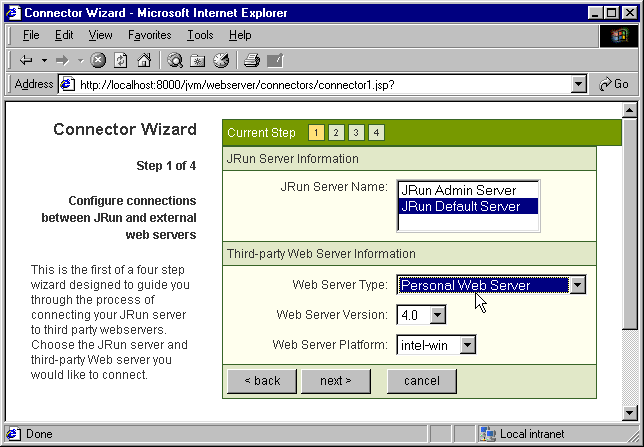The width and height of the screenshot is (644, 447).
Task: Expand the Web Server Platform dropdown
Action: [x=467, y=346]
